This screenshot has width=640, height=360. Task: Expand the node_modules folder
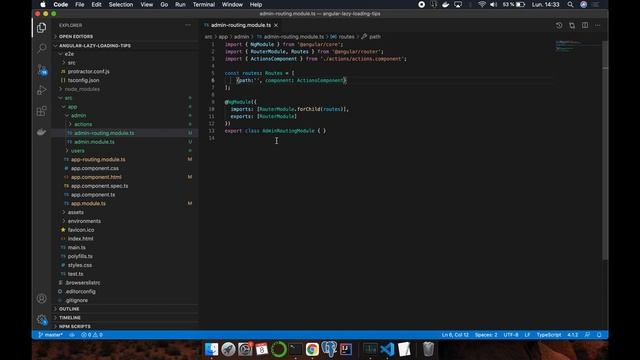[x=126, y=89]
